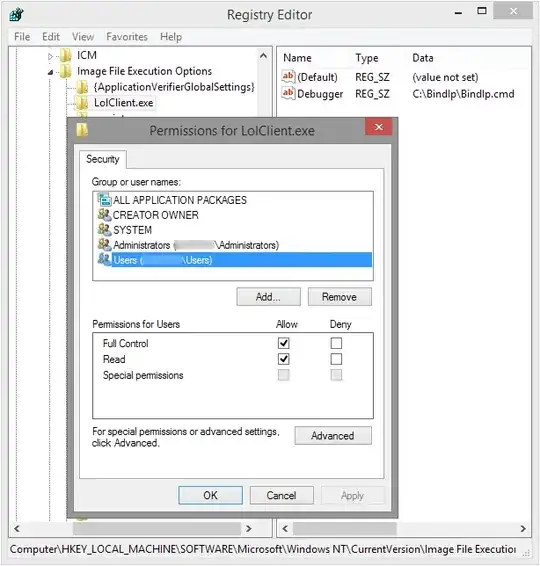Click the ALL APPLICATION PACKAGES group icon
The image size is (540, 566).
tap(104, 199)
